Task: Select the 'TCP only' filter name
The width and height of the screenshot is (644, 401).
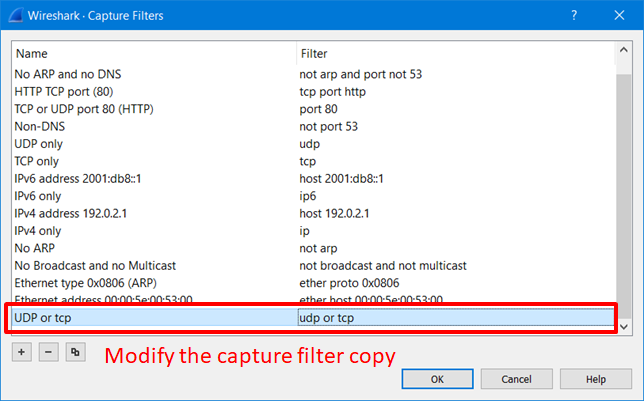Action: coord(37,161)
